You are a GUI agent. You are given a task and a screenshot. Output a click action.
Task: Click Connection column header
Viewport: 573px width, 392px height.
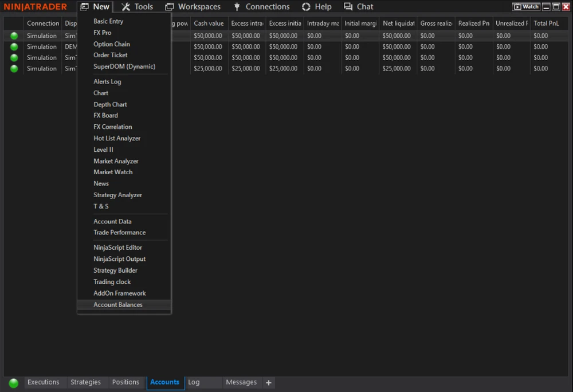tap(43, 23)
